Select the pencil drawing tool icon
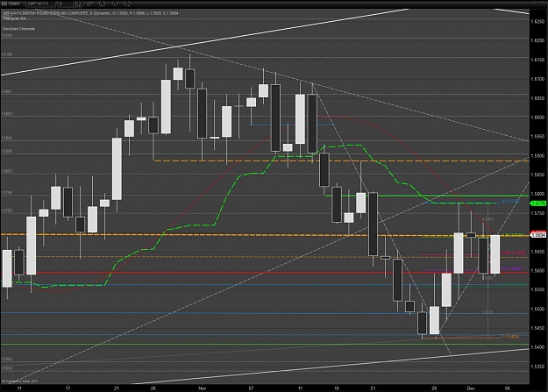The height and width of the screenshot is (392, 548). coord(89,4)
